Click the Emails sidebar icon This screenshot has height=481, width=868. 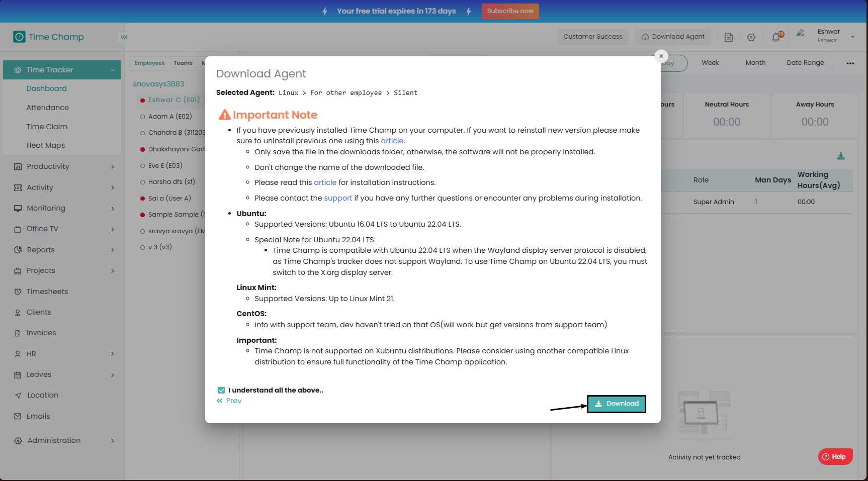[x=18, y=416]
